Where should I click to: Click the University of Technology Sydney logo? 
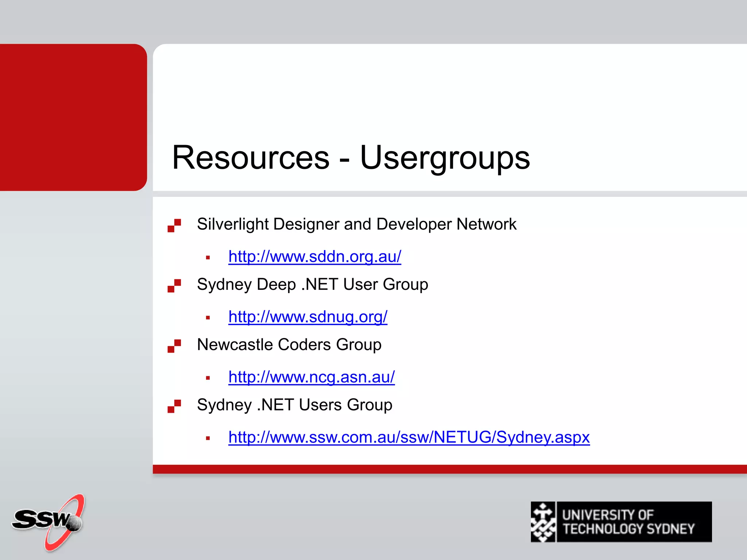click(628, 522)
